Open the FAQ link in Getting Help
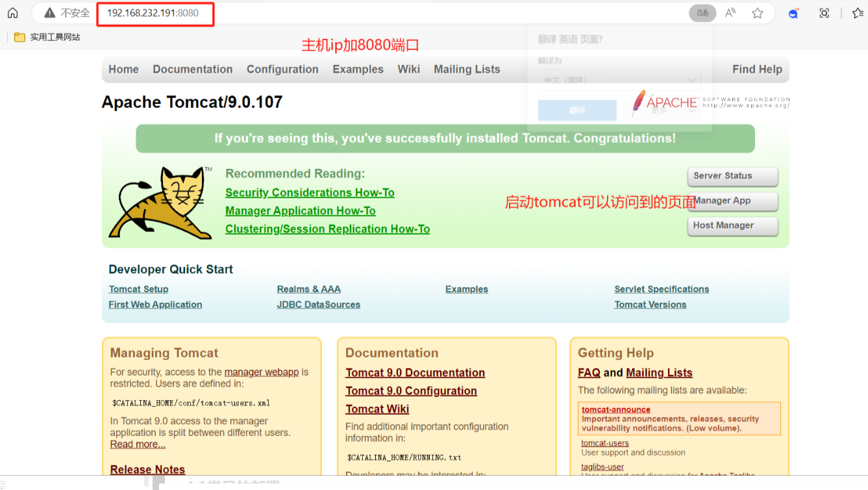868x490 pixels. click(589, 372)
